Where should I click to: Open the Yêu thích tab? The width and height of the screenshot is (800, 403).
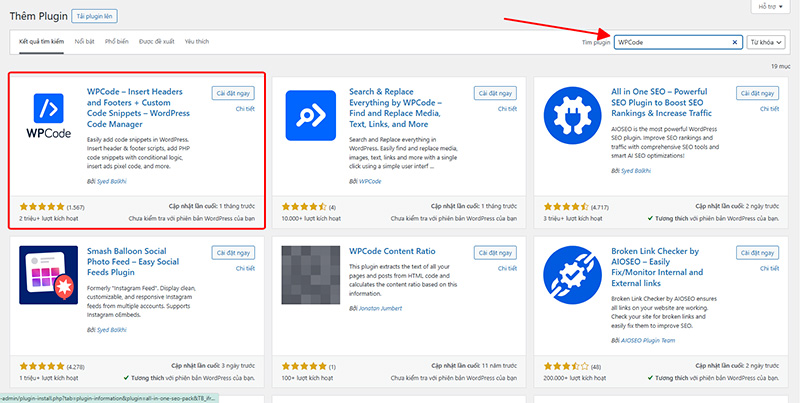197,41
